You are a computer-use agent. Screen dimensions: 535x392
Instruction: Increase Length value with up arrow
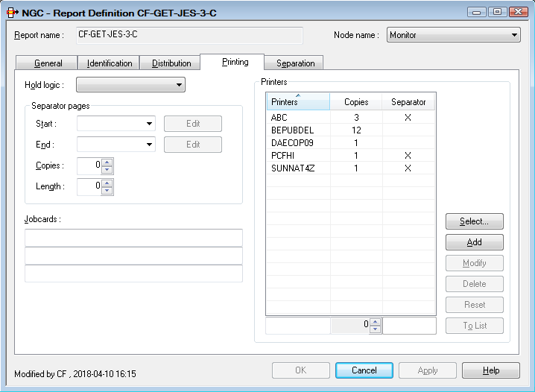click(x=107, y=183)
